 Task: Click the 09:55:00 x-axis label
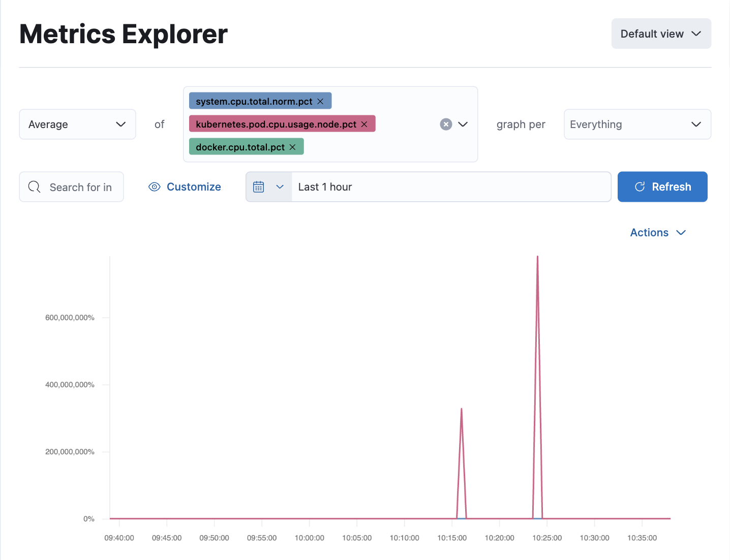pos(262,538)
